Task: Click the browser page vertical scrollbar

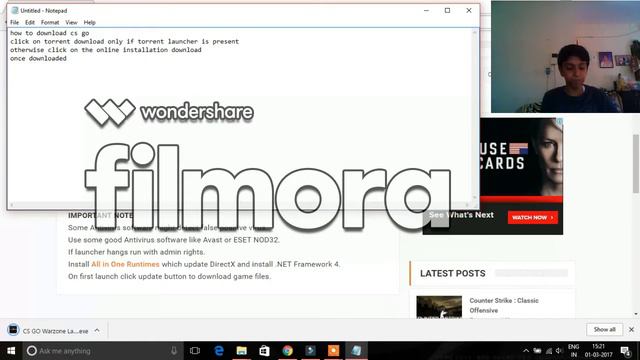Action: tap(636, 163)
